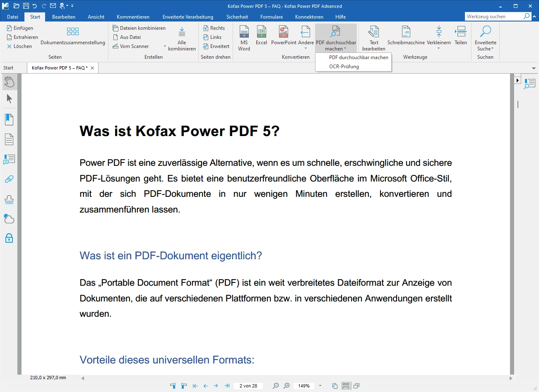Toggle touch mode hand icon in title bar
Image resolution: width=539 pixels, height=392 pixels.
63,6
